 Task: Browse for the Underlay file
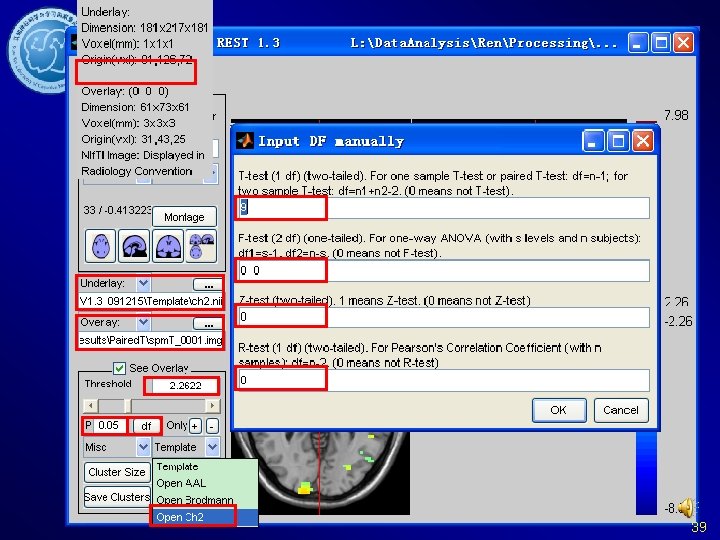(208, 285)
